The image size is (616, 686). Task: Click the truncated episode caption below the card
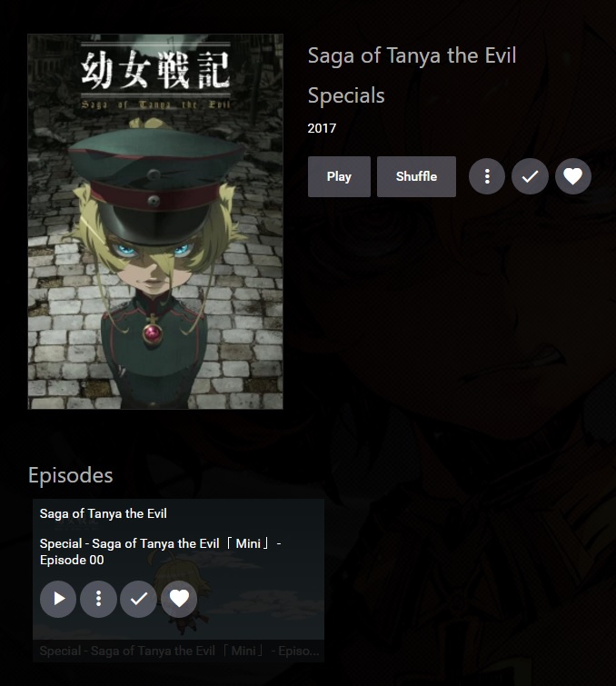179,651
